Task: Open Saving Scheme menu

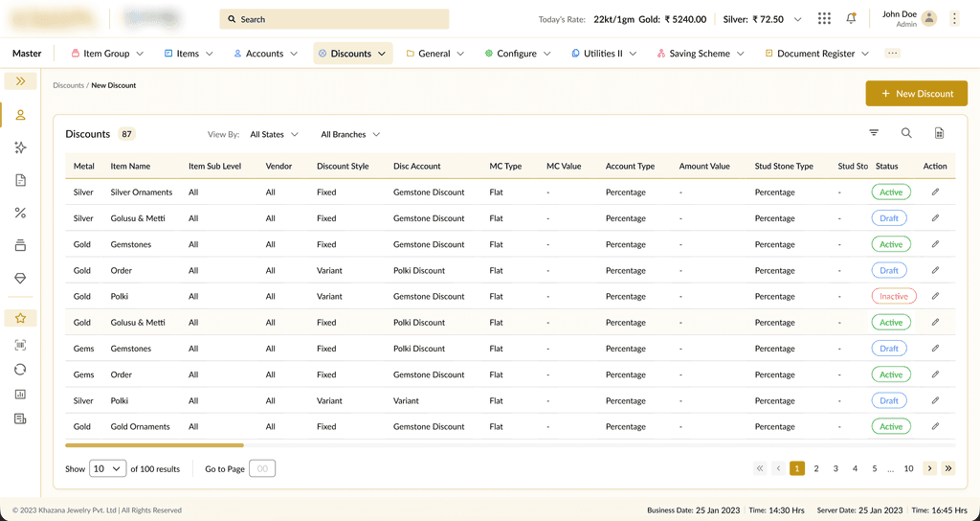Action: click(700, 54)
